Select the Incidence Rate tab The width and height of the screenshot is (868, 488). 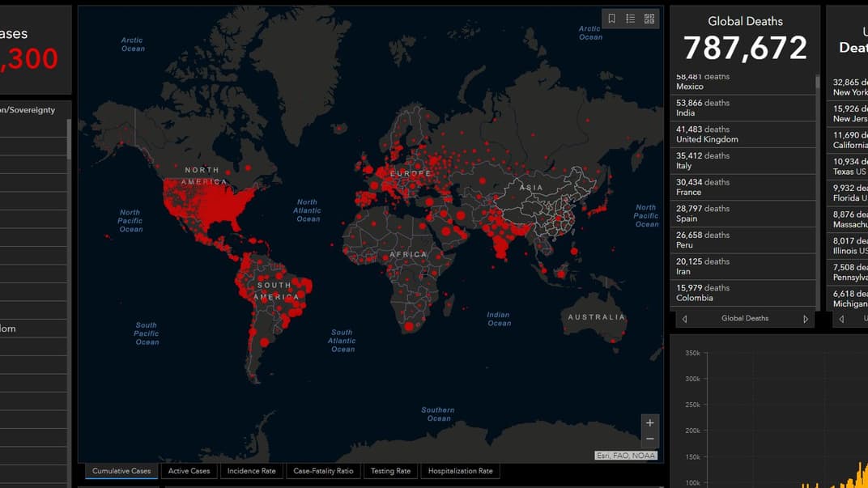251,471
